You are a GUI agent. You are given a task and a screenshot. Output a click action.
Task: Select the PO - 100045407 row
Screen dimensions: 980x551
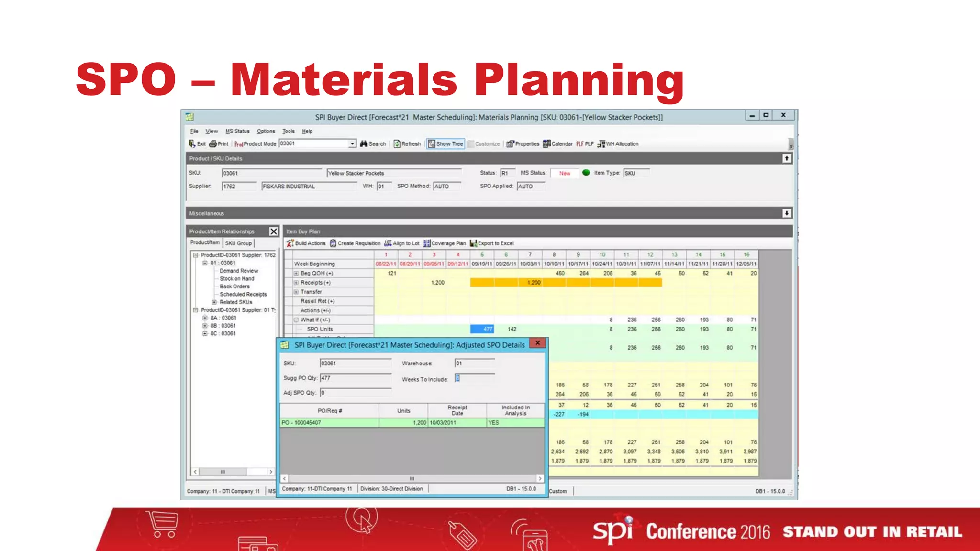412,423
